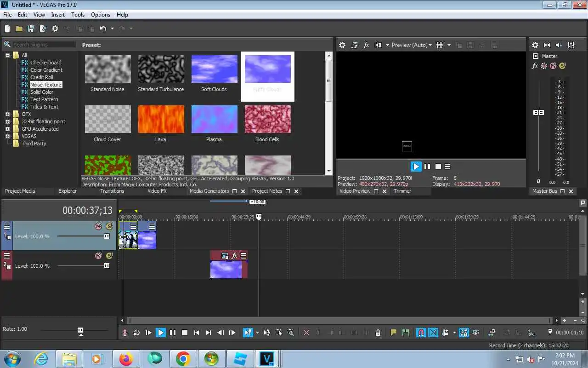Click the New project icon in the toolbar
The height and width of the screenshot is (368, 588).
tap(7, 29)
